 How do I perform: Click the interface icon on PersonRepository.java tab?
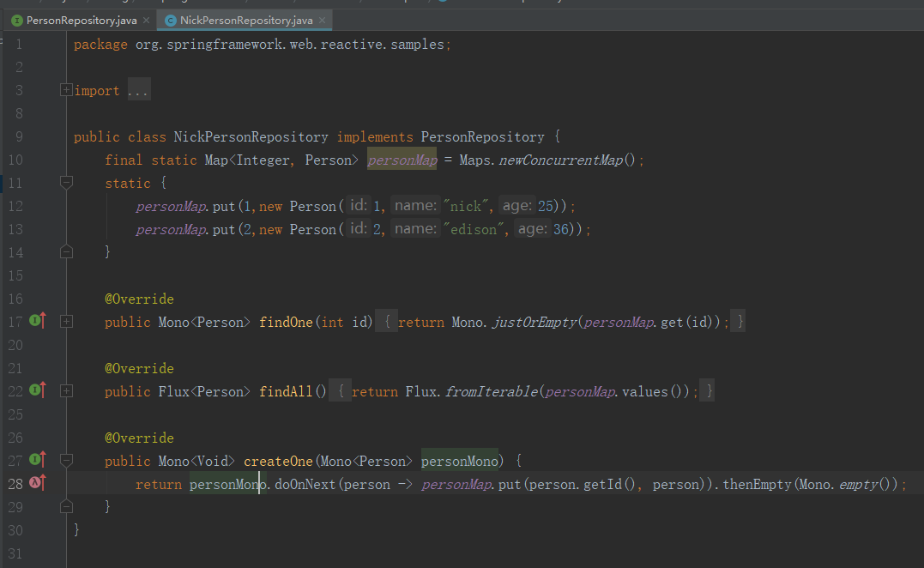tap(17, 21)
